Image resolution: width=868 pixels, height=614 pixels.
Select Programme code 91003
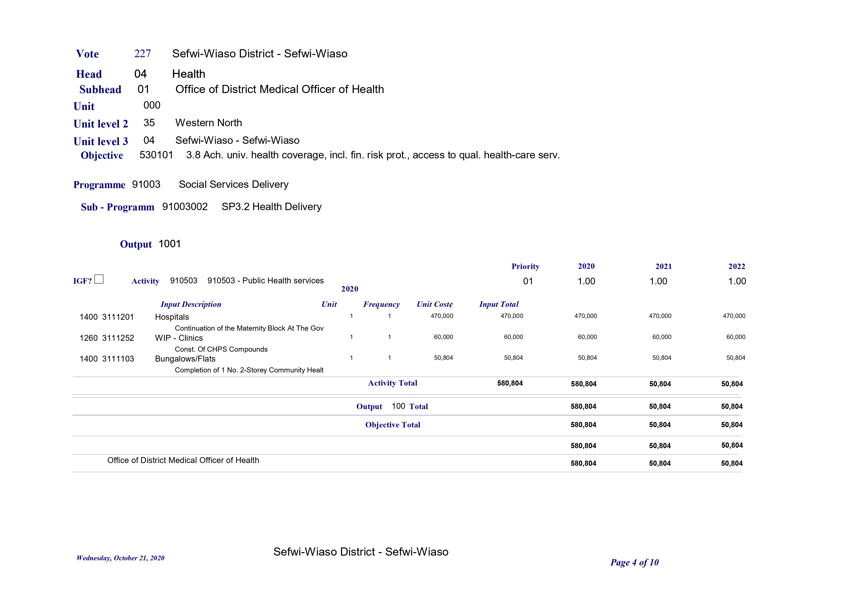pyautogui.click(x=146, y=185)
